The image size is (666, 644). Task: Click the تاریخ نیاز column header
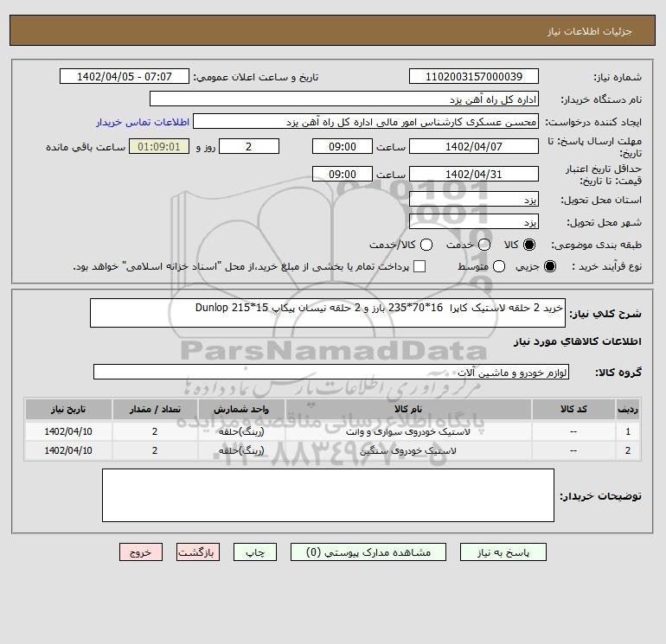68,409
